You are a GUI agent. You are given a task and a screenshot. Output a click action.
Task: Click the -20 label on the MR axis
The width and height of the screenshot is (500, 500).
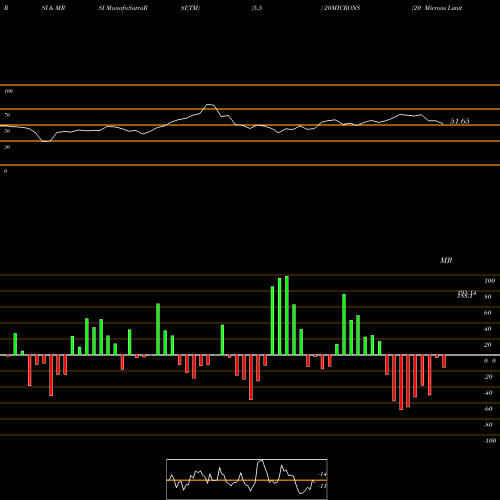[x=488, y=377]
